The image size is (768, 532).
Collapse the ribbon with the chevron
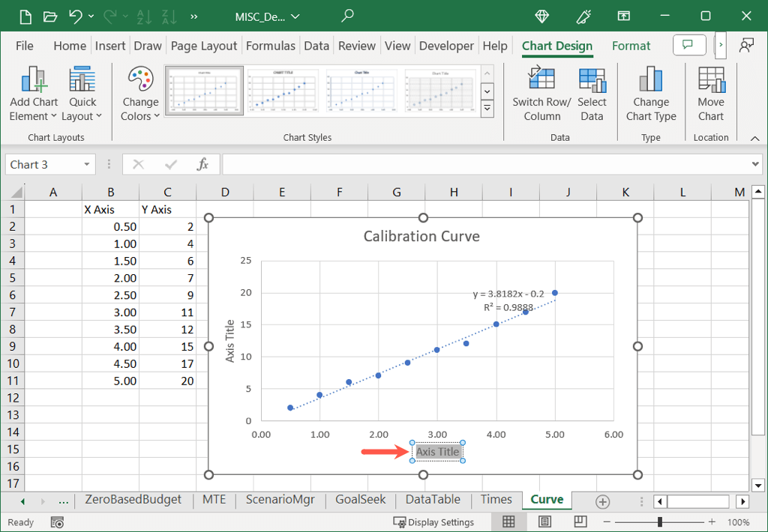[x=754, y=138]
